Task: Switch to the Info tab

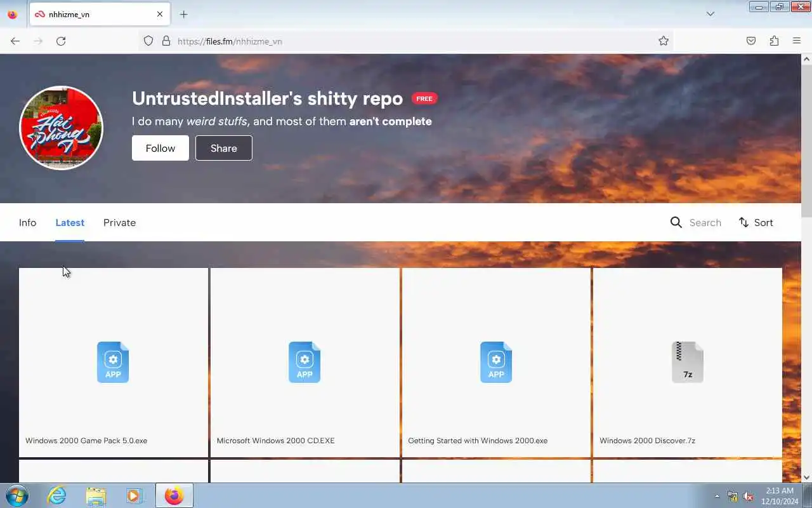Action: (27, 223)
